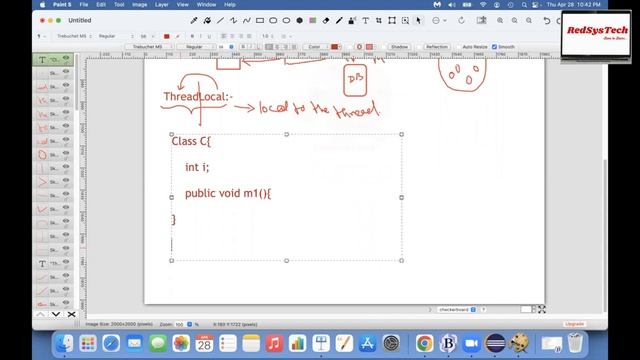Open the Edit menu
The height and width of the screenshot is (360, 640).
pos(101,4)
